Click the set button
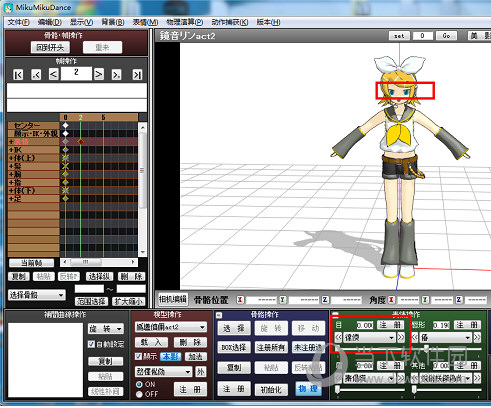The image size is (491, 408). (x=399, y=36)
